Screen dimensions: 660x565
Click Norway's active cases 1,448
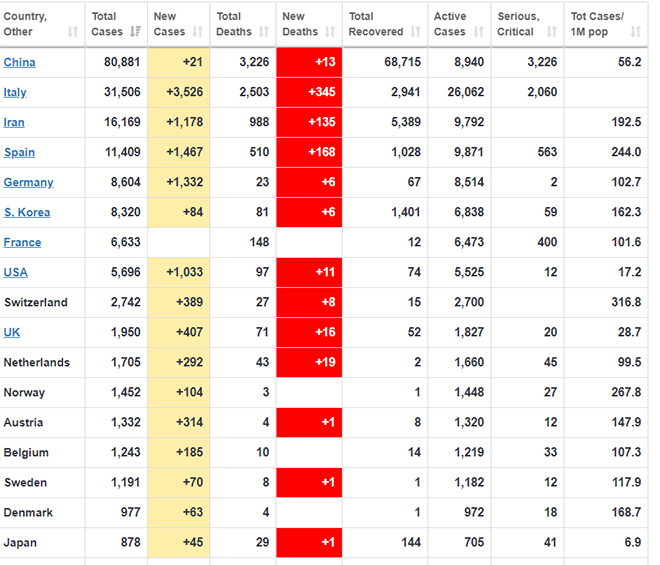469,392
